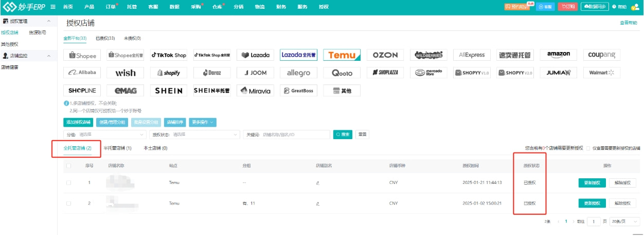This screenshot has width=644, height=252.
Task: Click the 关键词 search input field
Action: point(294,135)
